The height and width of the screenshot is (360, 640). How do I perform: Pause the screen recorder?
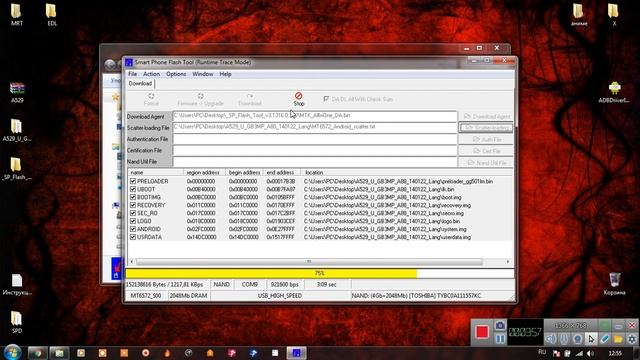tap(500, 339)
